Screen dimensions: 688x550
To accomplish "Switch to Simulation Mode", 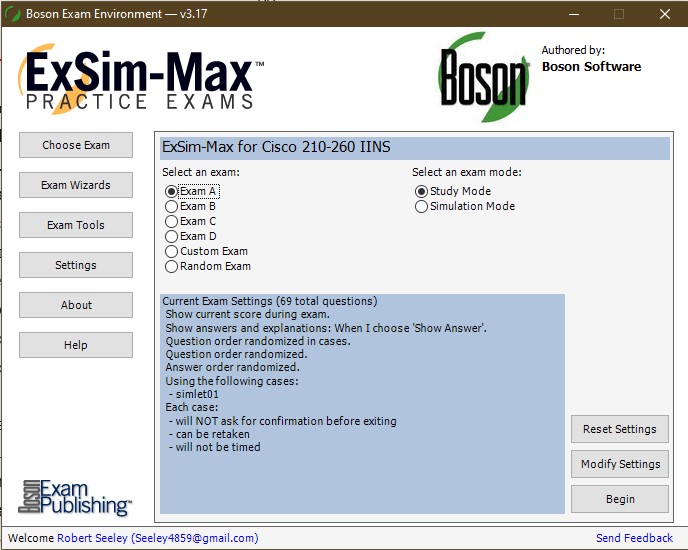I will point(421,206).
